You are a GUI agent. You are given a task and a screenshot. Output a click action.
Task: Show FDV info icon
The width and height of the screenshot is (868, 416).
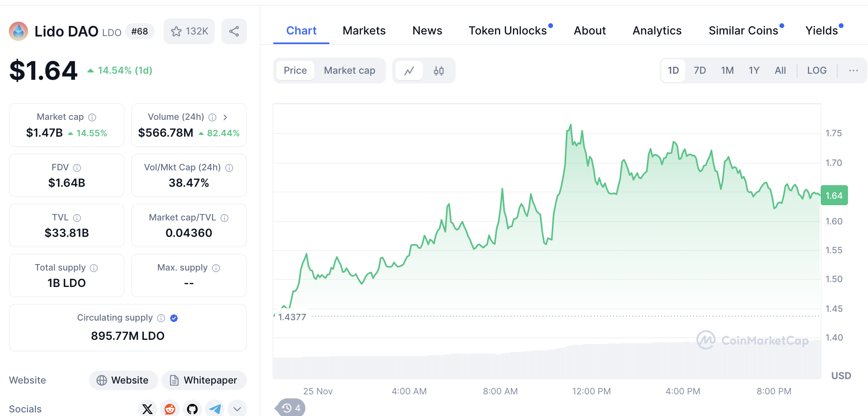(x=77, y=168)
